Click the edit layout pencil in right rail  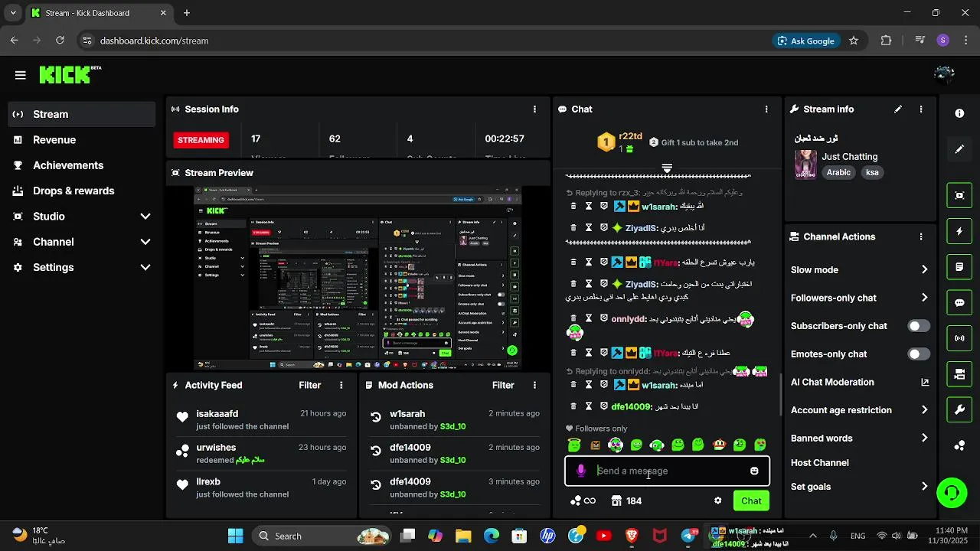coord(959,149)
